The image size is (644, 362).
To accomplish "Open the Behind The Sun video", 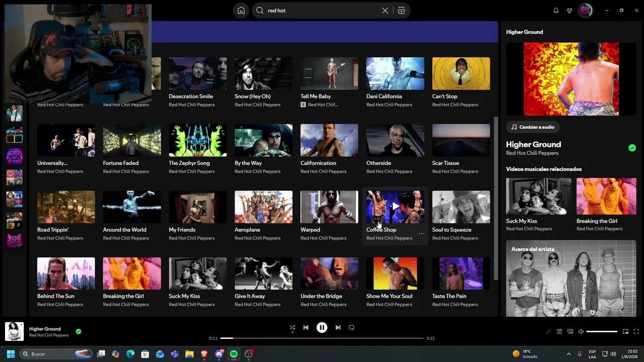I will click(66, 274).
